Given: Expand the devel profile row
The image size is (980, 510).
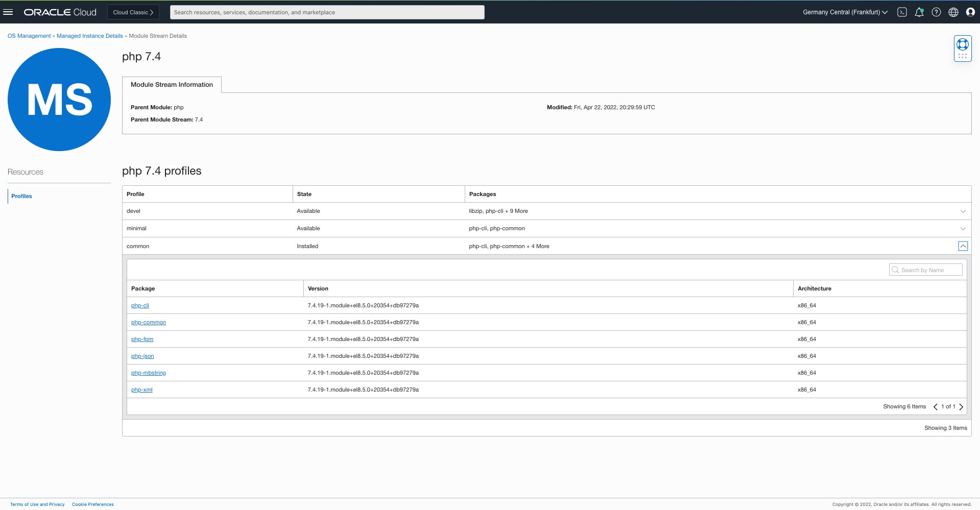Looking at the screenshot, I should pyautogui.click(x=963, y=211).
